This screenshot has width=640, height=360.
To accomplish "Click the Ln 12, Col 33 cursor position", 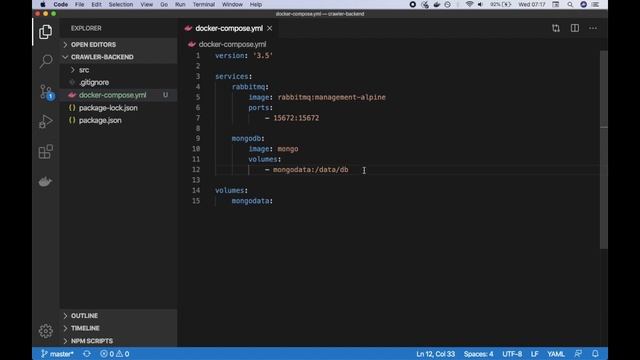I will click(x=435, y=354).
